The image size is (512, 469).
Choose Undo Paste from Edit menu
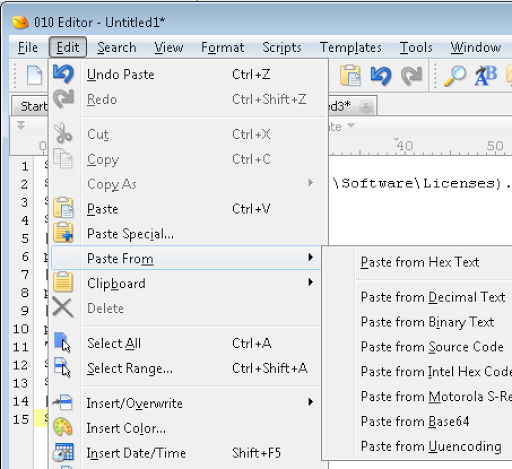(187, 74)
